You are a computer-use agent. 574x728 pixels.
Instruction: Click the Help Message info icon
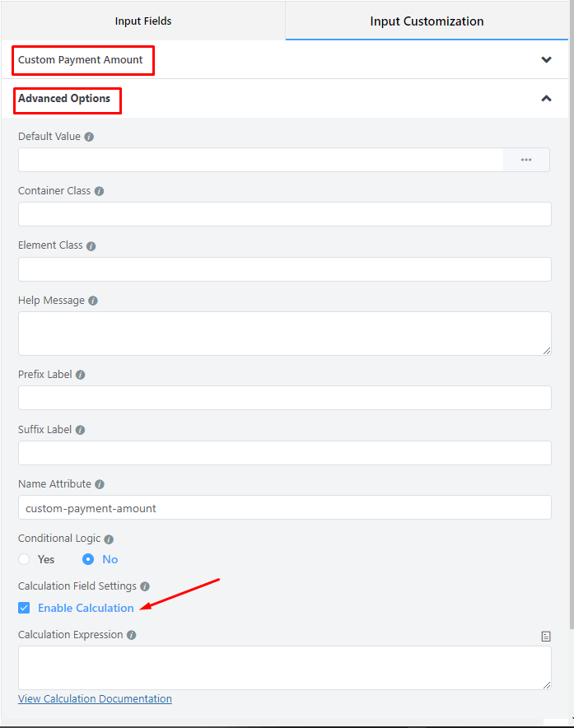click(x=92, y=301)
